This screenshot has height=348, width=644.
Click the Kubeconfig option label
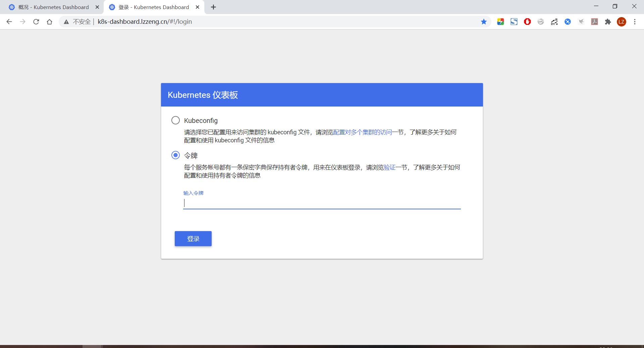(x=201, y=121)
